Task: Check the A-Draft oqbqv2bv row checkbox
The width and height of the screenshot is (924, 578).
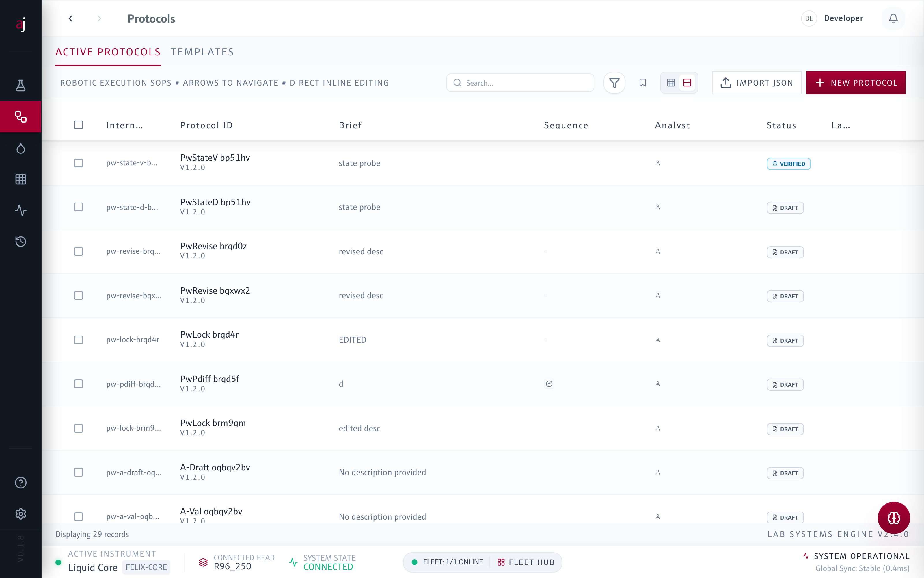Action: click(78, 473)
